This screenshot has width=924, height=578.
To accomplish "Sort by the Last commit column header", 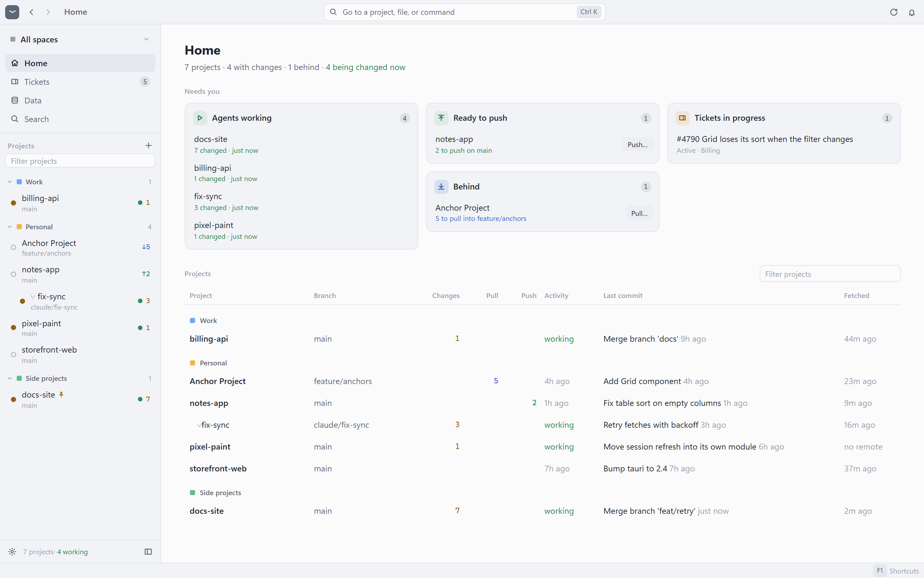I will click(x=623, y=295).
